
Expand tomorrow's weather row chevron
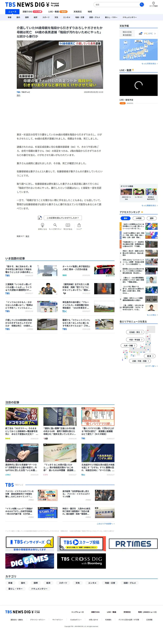[x=155, y=33]
